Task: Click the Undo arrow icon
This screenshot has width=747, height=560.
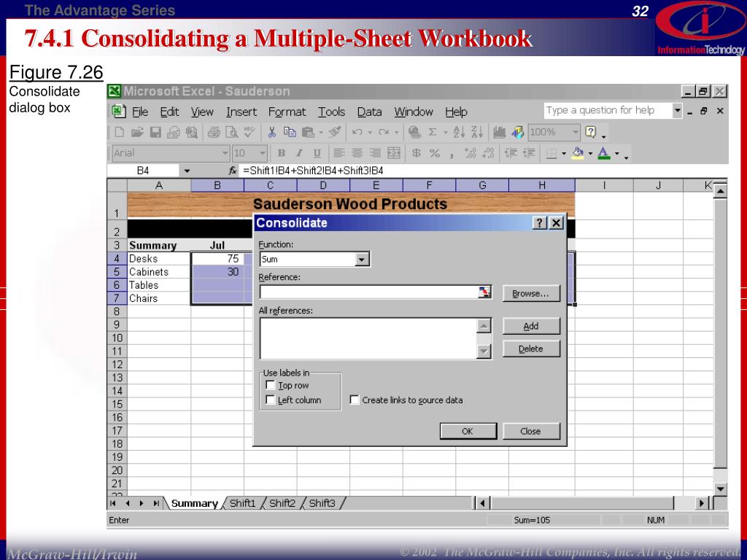Action: [357, 132]
